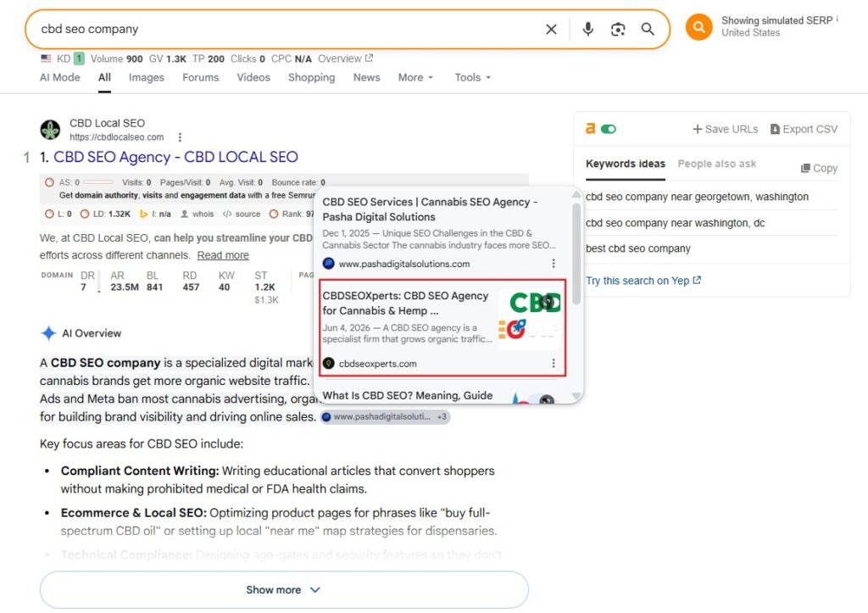The image size is (868, 613).
Task: Open the Tools dropdown
Action: tap(473, 77)
